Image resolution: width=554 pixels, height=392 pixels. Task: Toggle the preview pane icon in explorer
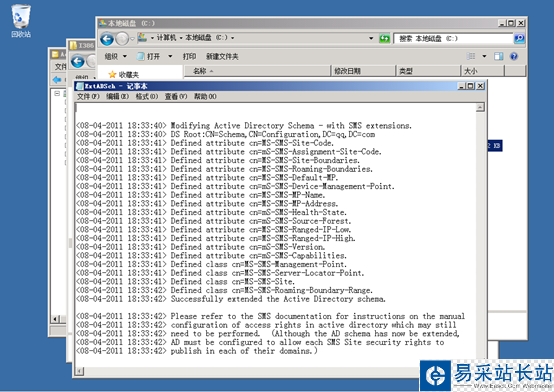pyautogui.click(x=499, y=56)
